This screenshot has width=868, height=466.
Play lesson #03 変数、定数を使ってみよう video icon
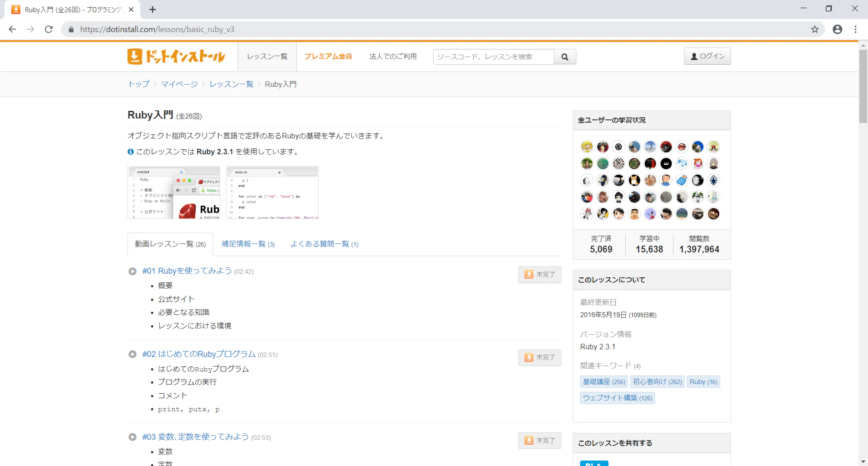pyautogui.click(x=132, y=437)
